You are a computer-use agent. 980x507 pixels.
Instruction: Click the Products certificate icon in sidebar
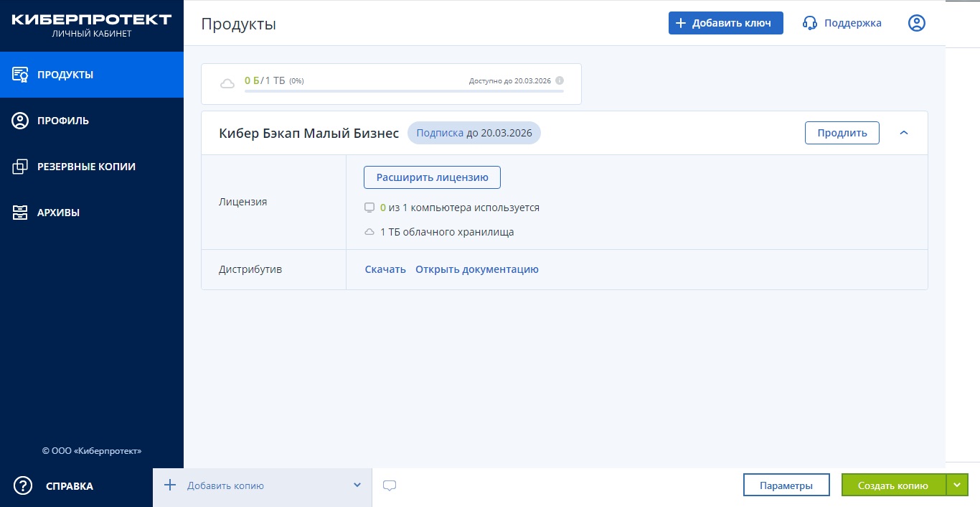(20, 75)
